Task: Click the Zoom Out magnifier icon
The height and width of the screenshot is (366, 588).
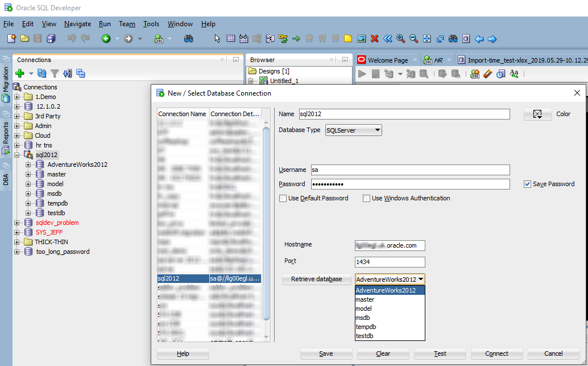Action: [x=413, y=38]
